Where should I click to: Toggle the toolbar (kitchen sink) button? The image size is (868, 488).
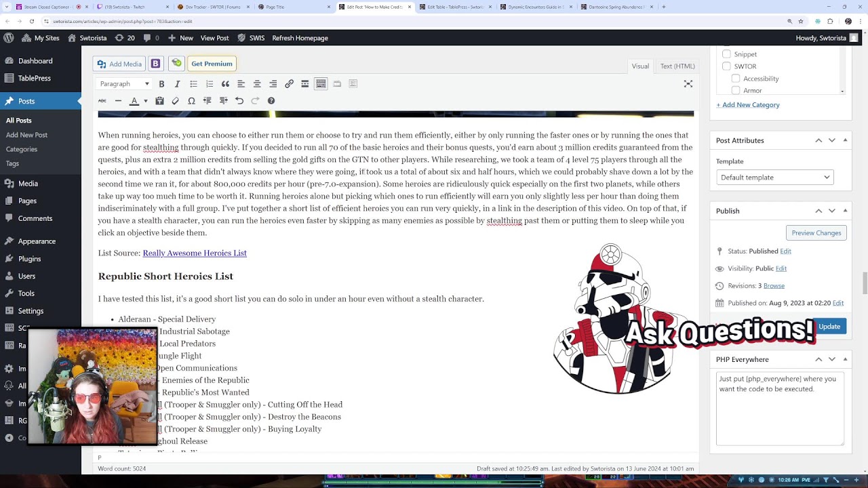click(321, 84)
